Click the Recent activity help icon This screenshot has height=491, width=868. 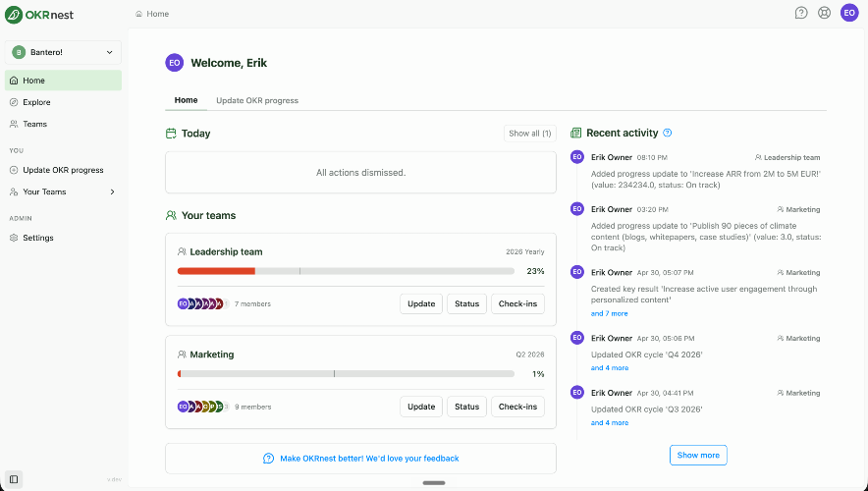668,133
